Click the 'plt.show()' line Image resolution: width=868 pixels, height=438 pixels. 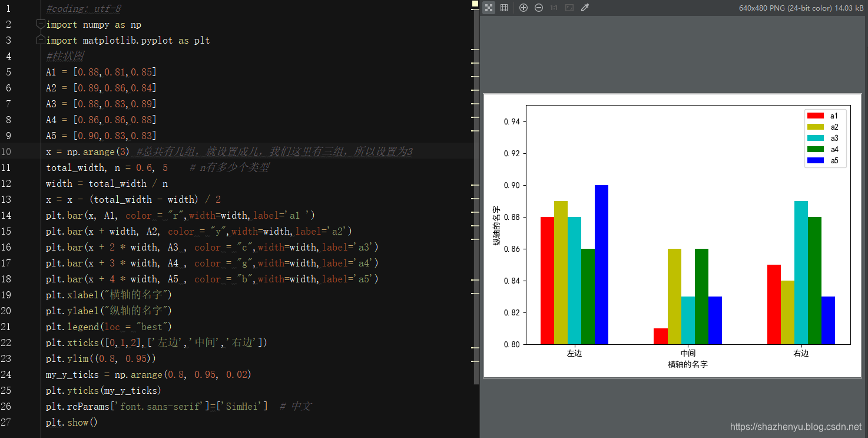tap(72, 422)
